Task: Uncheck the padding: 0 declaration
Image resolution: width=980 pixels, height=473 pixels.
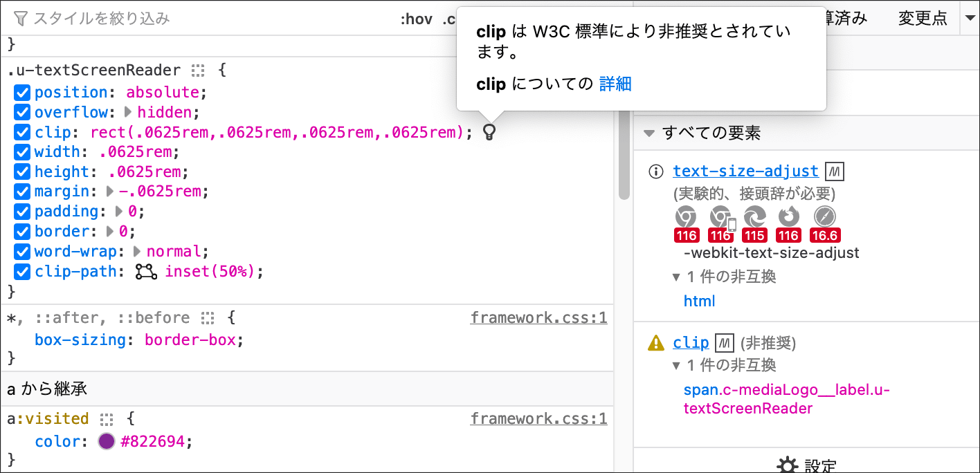Action: 23,212
